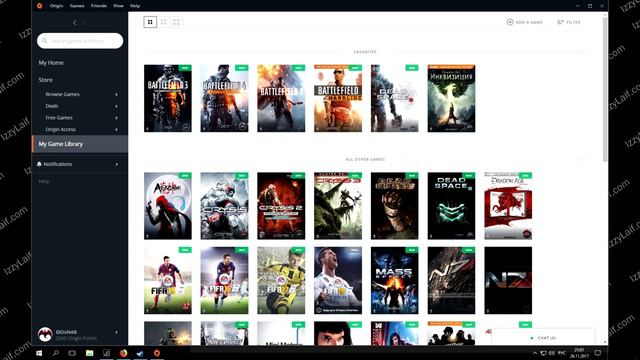The image size is (640, 360).
Task: Open Firefox from taskbar
Action: [123, 353]
